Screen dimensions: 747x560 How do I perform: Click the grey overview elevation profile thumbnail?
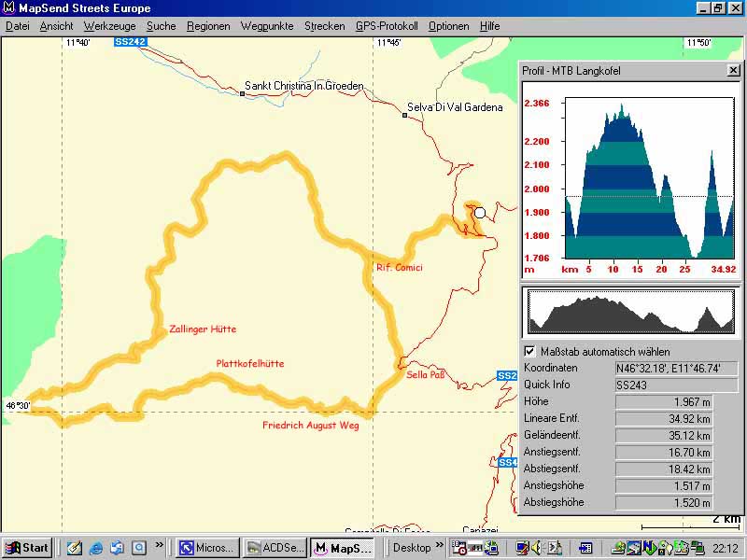point(631,312)
